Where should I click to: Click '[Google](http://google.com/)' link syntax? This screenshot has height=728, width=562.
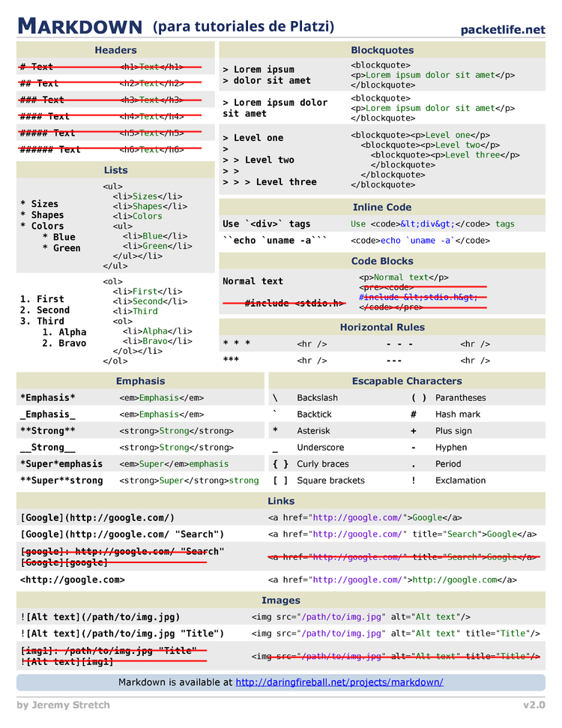97,517
